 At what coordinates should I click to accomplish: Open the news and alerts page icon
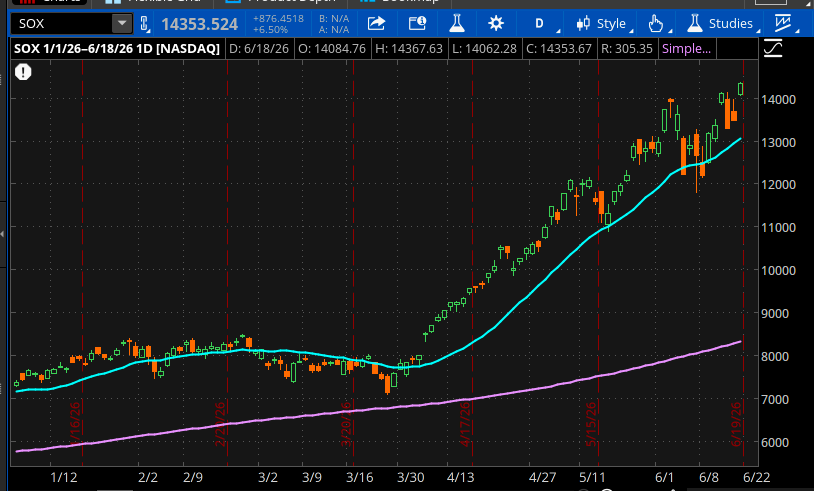417,23
